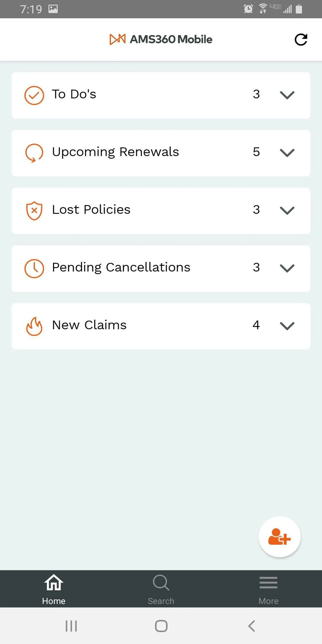Tap the Pending Cancellations label
This screenshot has width=322, height=644.
tap(121, 267)
